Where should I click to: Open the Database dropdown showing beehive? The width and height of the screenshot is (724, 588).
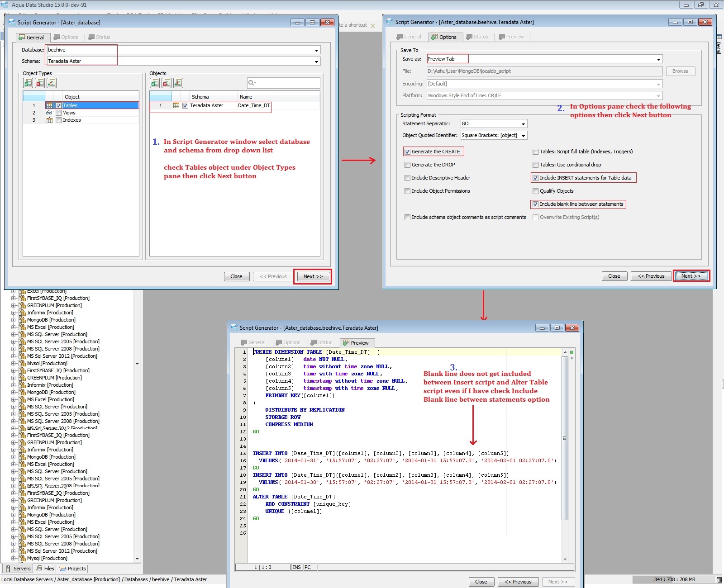(x=316, y=50)
